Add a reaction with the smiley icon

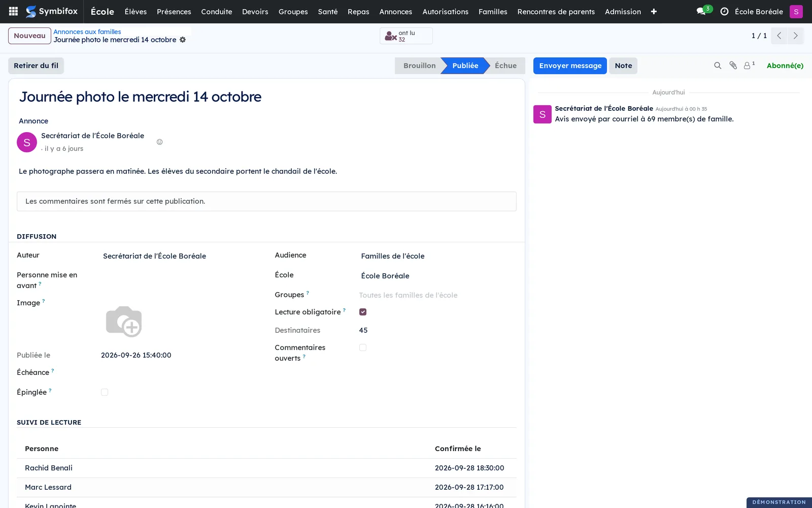click(x=159, y=142)
